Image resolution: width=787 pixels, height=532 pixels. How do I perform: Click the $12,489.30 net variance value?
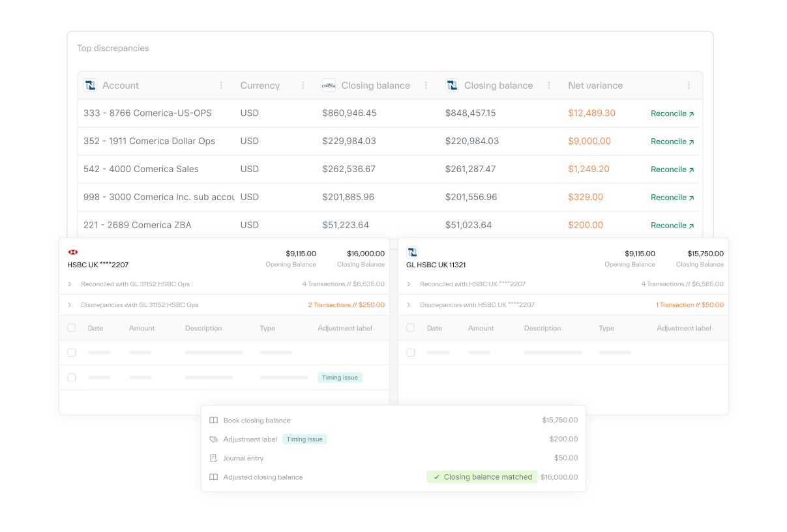[592, 113]
